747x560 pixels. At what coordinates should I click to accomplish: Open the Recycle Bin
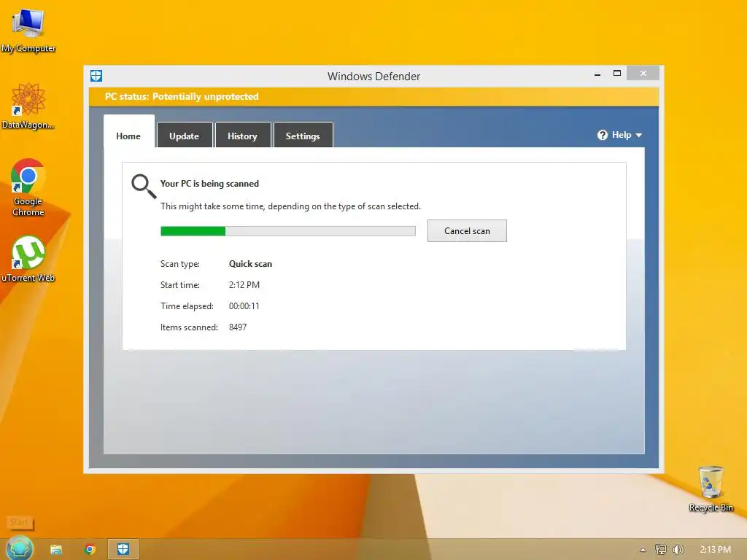tap(711, 489)
